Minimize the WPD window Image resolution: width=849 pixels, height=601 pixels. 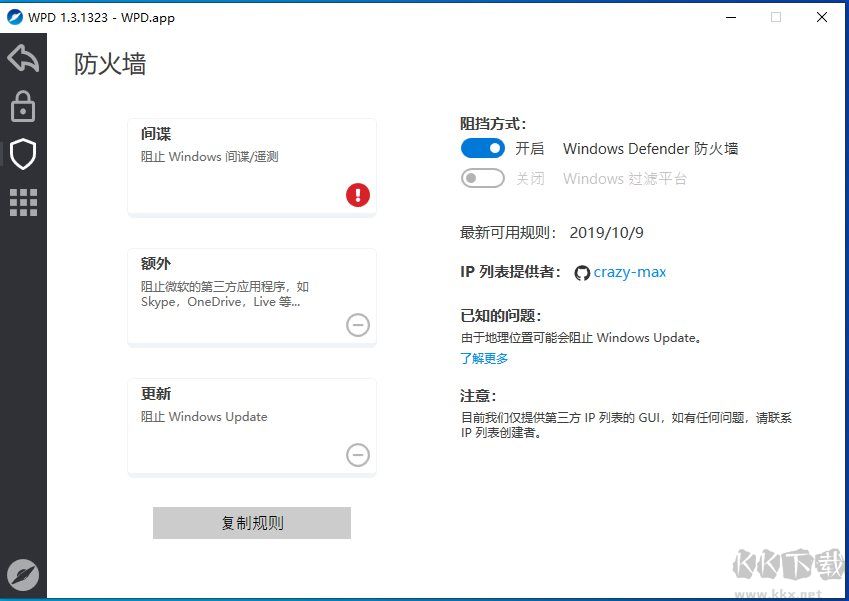pyautogui.click(x=731, y=17)
